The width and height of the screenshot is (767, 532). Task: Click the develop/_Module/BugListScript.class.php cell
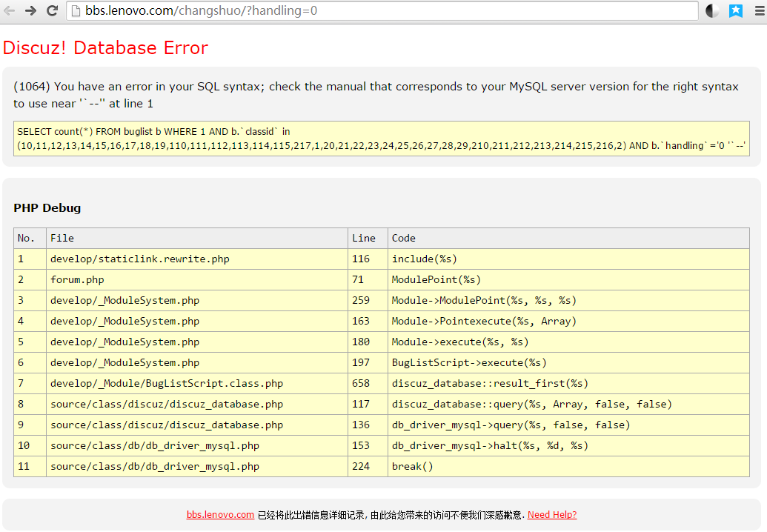[x=197, y=383]
